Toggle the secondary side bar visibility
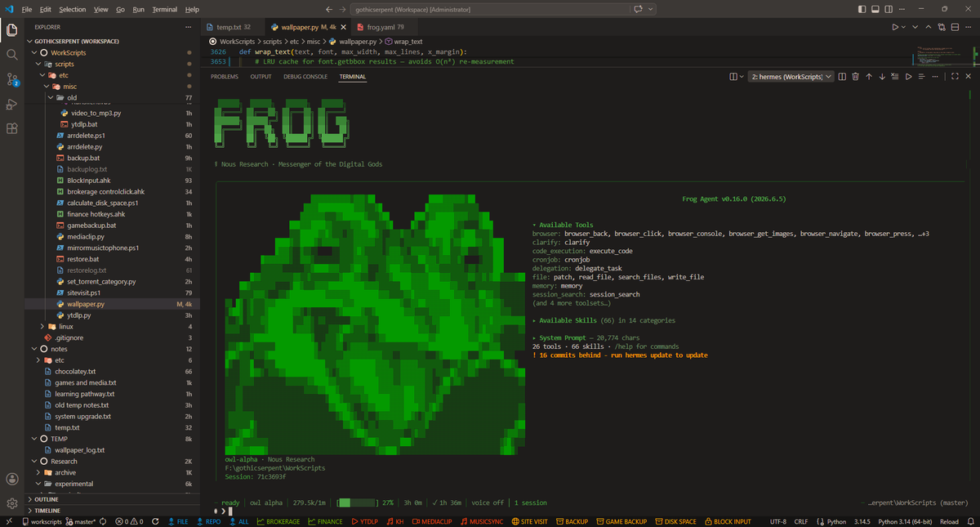 pyautogui.click(x=889, y=9)
